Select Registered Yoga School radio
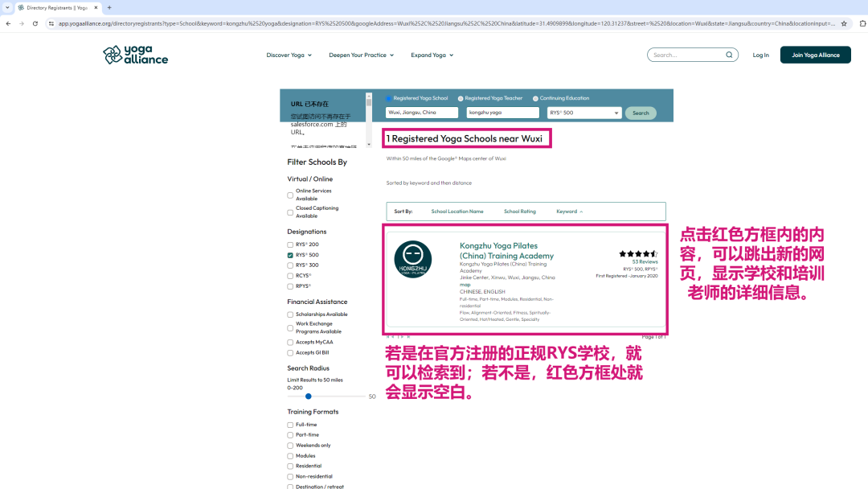Image resolution: width=868 pixels, height=489 pixels. tap(389, 99)
